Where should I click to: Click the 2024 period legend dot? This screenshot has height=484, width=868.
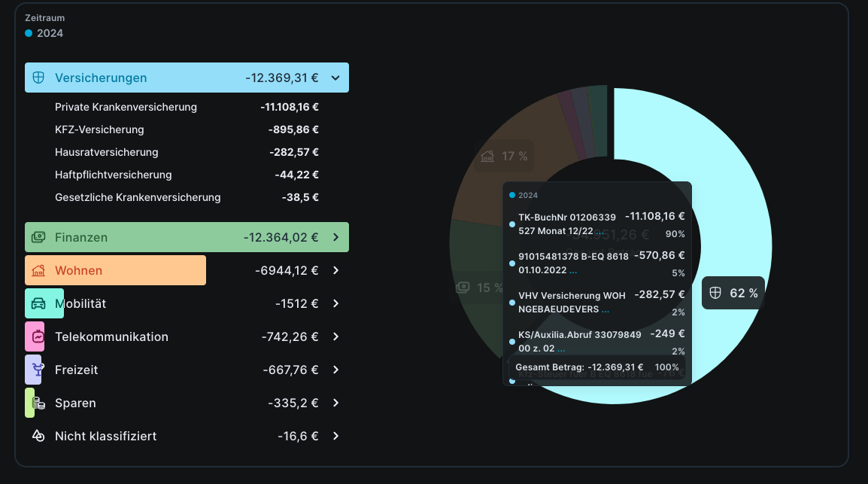29,33
